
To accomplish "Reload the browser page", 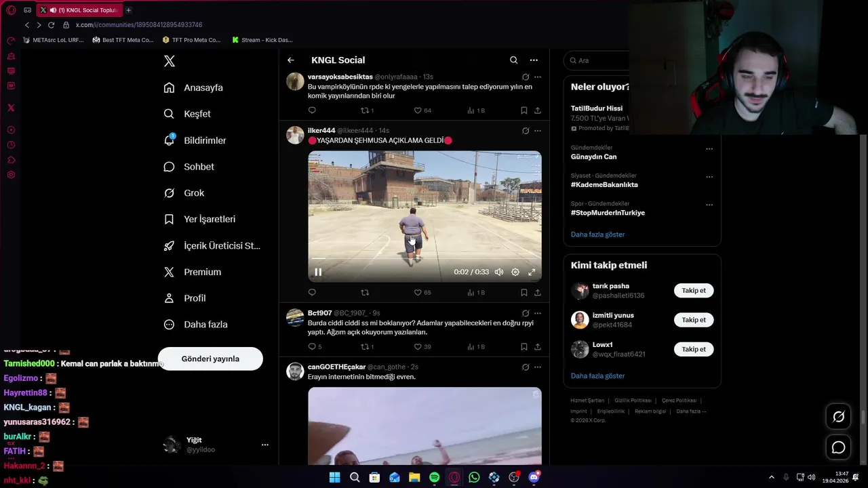I will coord(51,24).
